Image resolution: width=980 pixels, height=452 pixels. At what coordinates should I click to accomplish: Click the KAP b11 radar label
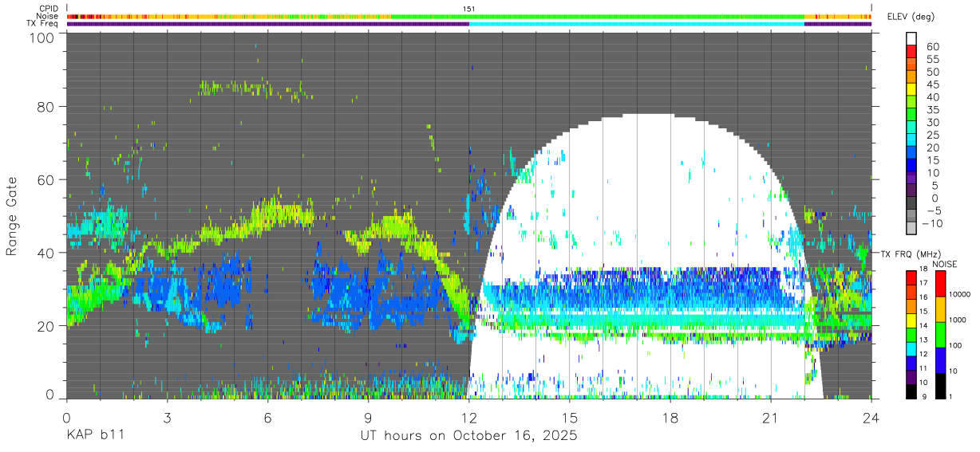click(96, 436)
